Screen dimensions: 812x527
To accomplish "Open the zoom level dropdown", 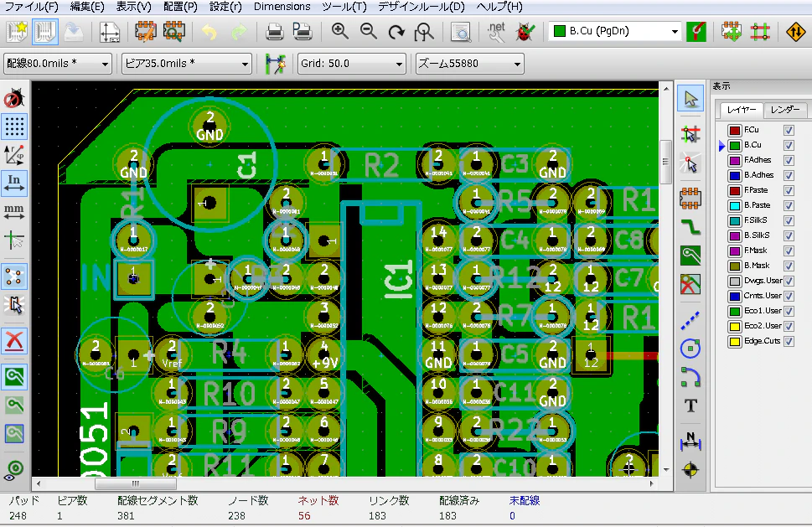I will click(x=470, y=64).
